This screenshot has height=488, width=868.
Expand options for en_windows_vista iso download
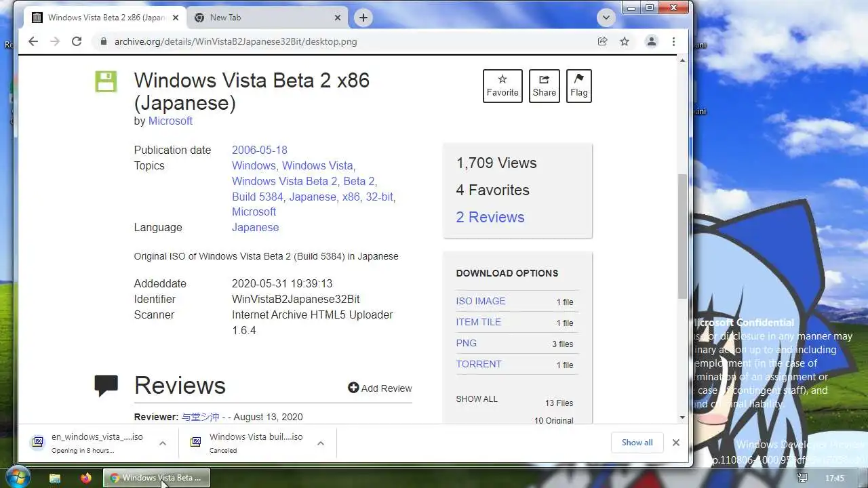(x=163, y=443)
